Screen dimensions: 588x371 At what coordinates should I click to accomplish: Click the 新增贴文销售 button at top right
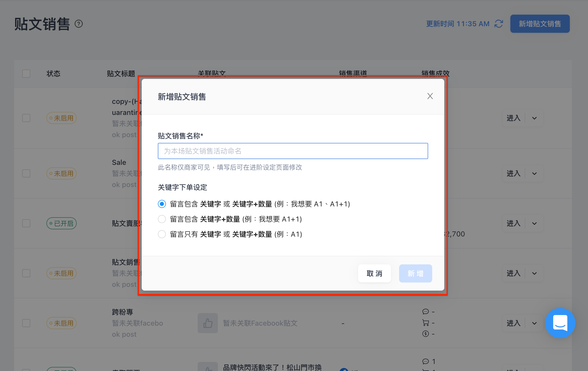click(x=540, y=24)
